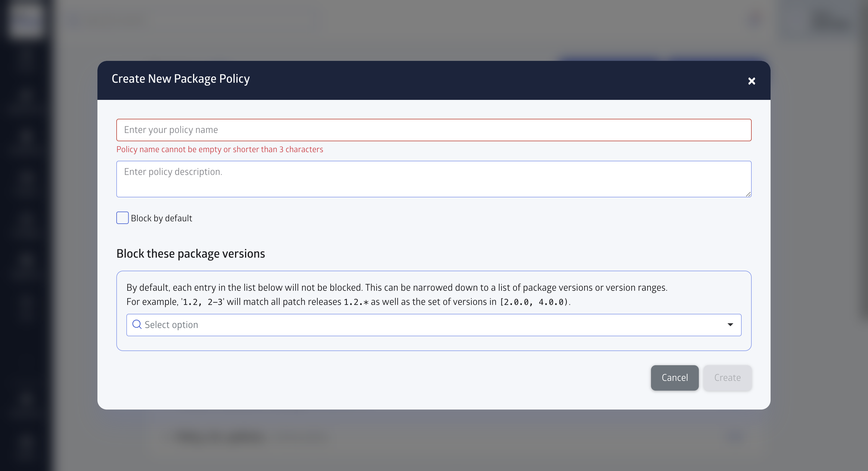The width and height of the screenshot is (868, 471).
Task: Click the policy name validation error message
Action: (220, 149)
